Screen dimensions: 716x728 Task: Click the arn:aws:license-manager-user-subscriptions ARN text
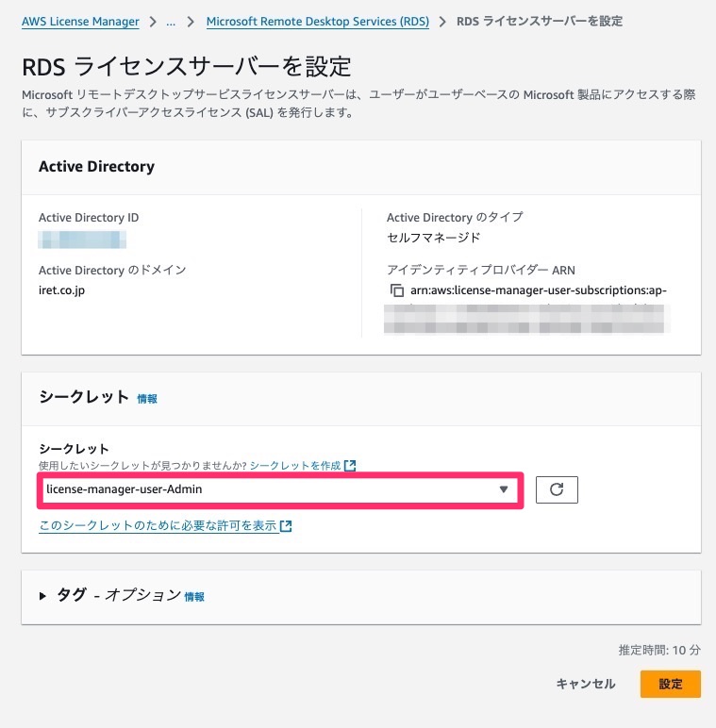coord(539,290)
